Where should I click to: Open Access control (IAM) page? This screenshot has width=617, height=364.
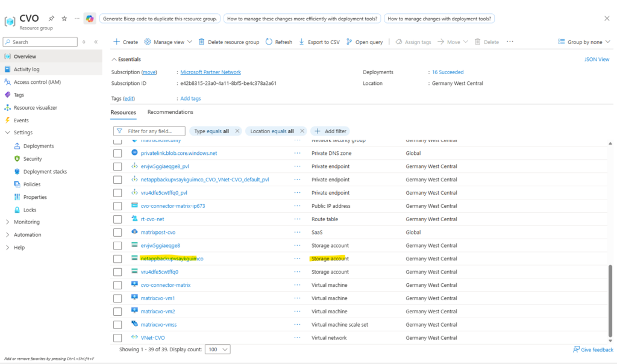coord(37,82)
